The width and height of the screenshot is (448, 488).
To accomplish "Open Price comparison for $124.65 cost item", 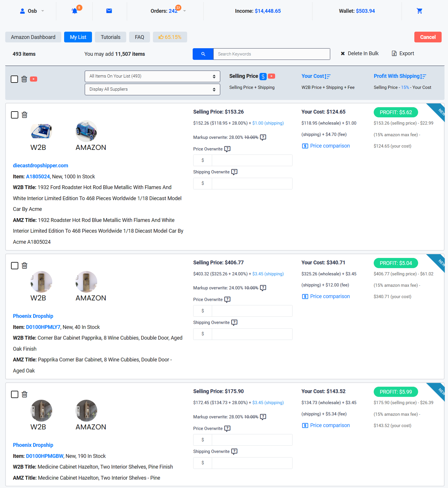I will [x=326, y=146].
